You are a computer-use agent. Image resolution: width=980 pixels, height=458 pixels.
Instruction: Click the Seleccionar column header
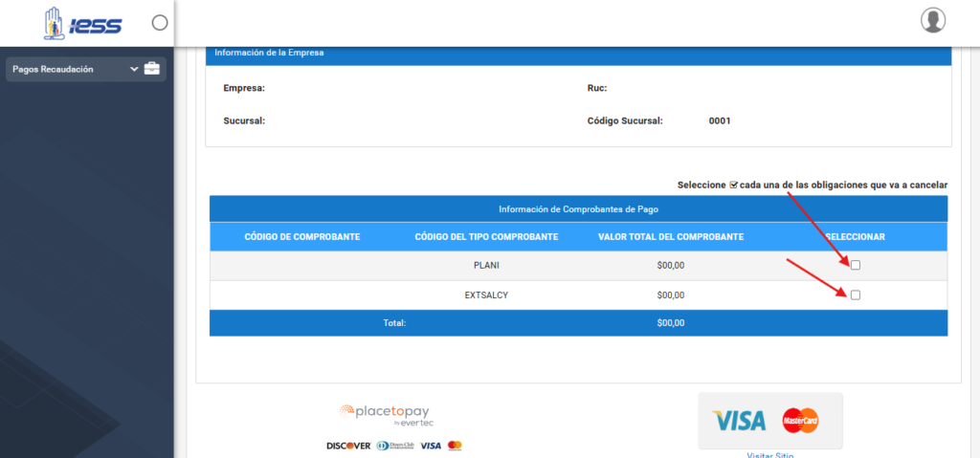tap(855, 237)
